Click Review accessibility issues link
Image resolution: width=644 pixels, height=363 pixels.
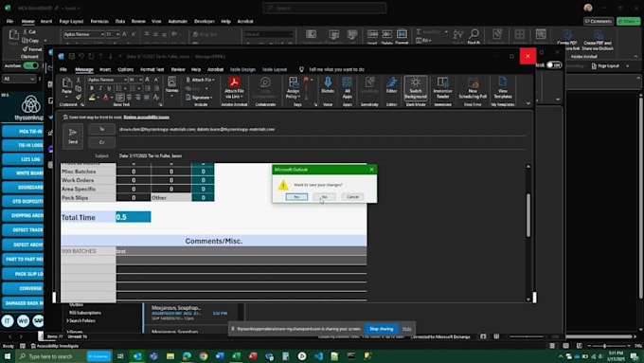146,118
